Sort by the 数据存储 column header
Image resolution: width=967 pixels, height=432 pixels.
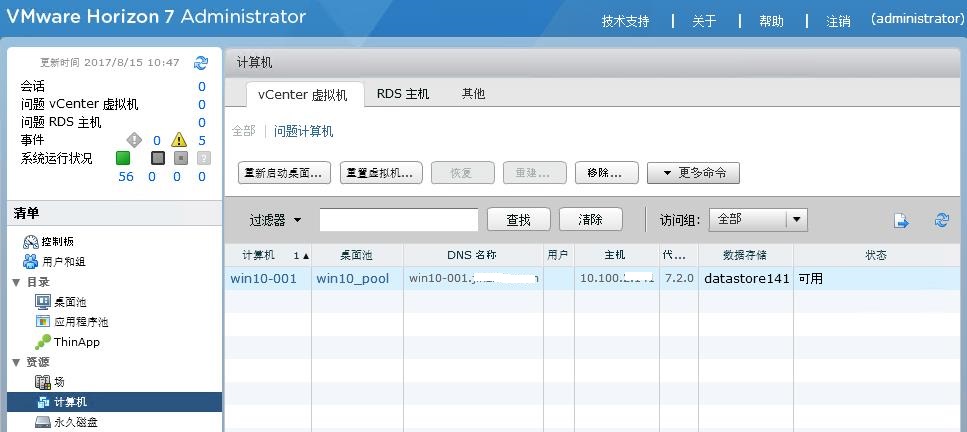pos(746,255)
